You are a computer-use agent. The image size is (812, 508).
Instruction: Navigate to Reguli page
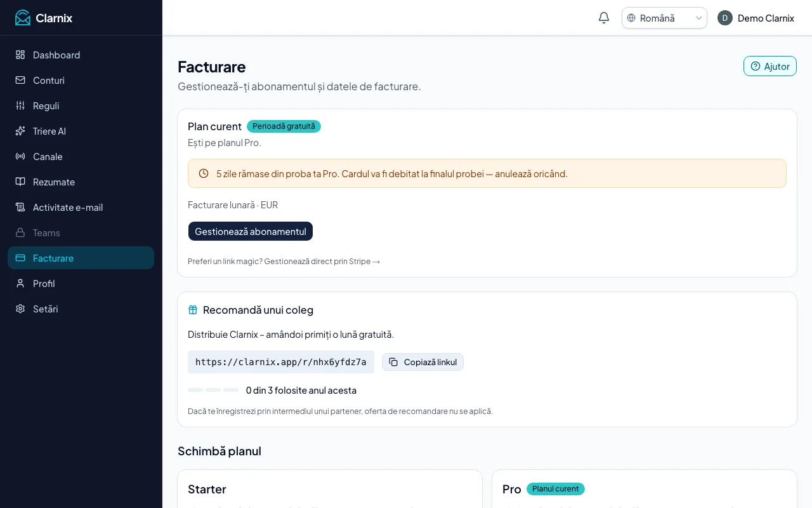pyautogui.click(x=81, y=105)
